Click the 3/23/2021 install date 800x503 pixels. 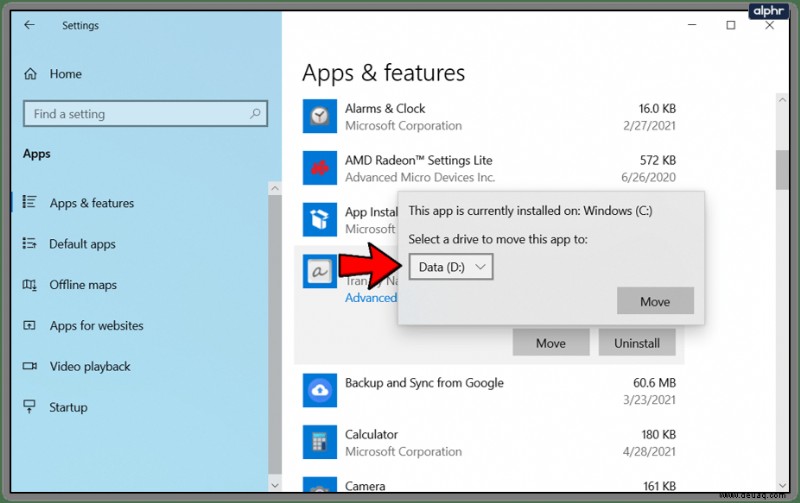(x=649, y=399)
